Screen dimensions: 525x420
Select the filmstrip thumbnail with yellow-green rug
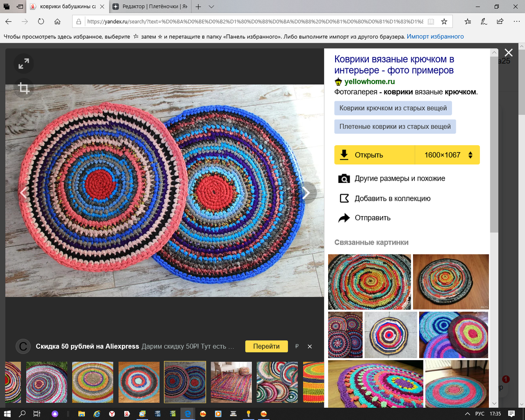click(x=93, y=382)
